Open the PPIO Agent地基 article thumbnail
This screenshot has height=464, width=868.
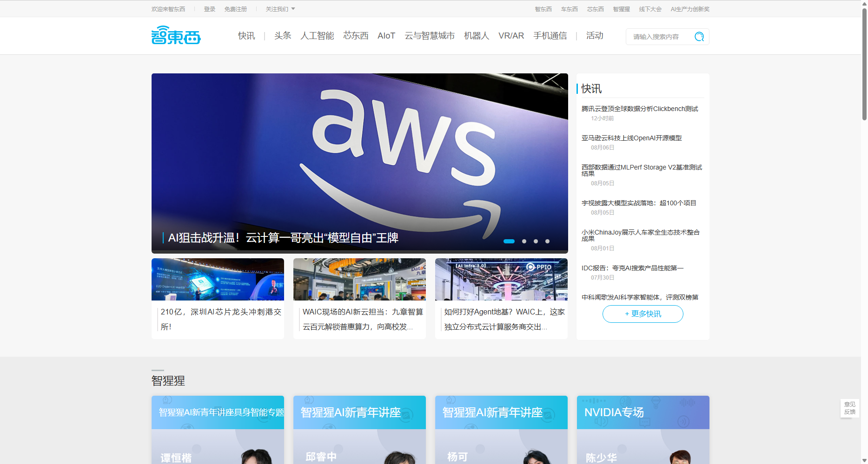pos(501,279)
